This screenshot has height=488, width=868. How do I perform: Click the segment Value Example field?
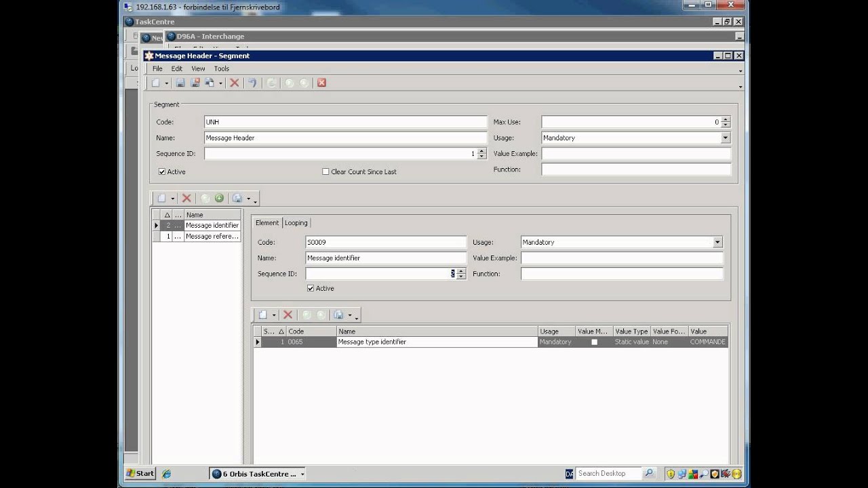636,153
